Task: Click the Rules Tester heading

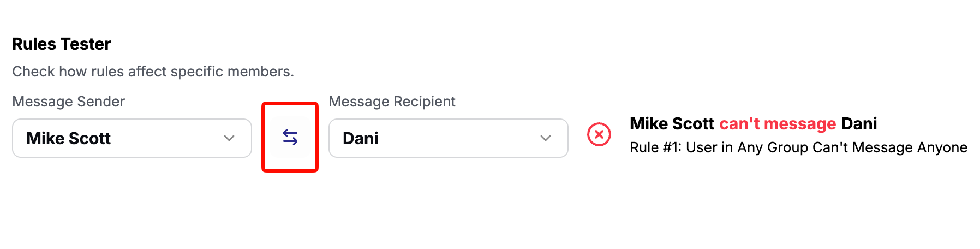Action: (61, 44)
